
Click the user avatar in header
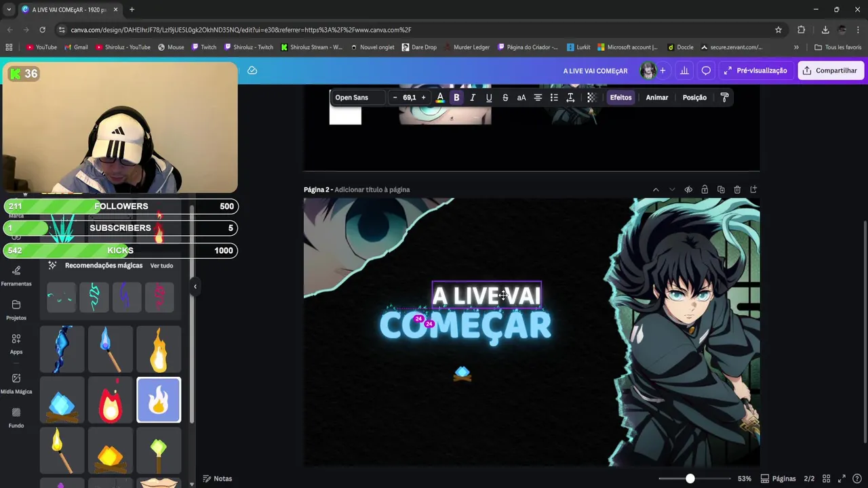coord(648,70)
